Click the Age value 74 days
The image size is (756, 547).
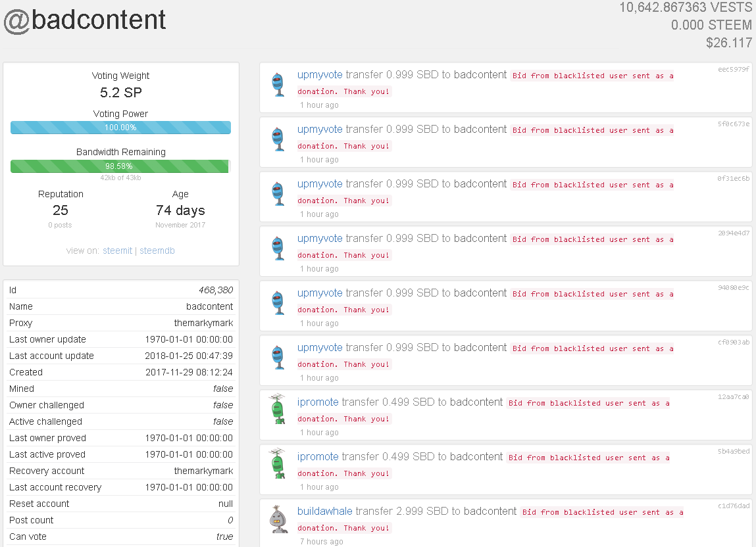[180, 210]
